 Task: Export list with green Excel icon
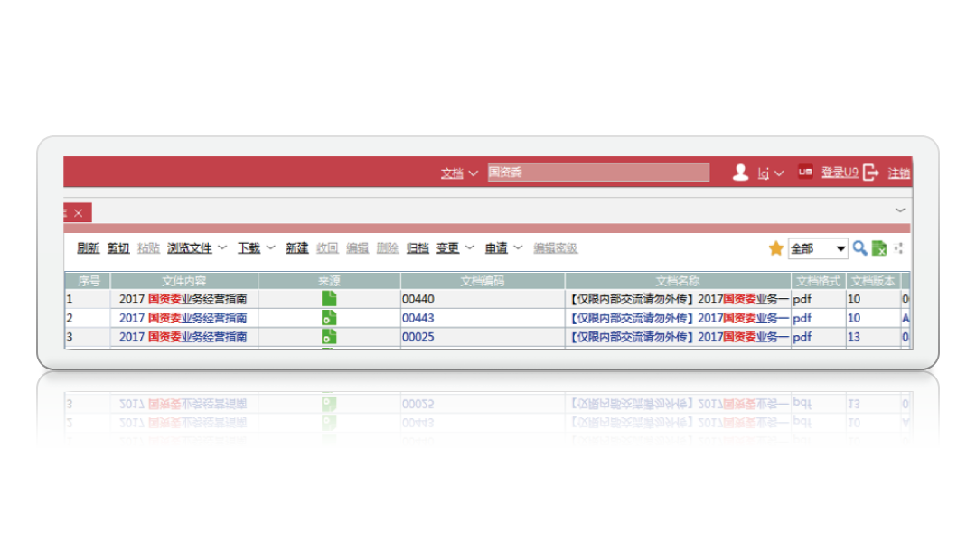coord(878,248)
